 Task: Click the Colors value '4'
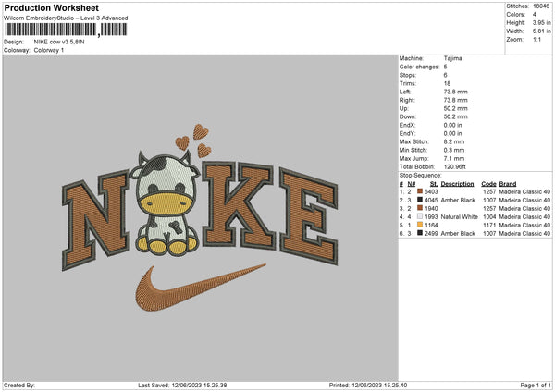point(535,15)
